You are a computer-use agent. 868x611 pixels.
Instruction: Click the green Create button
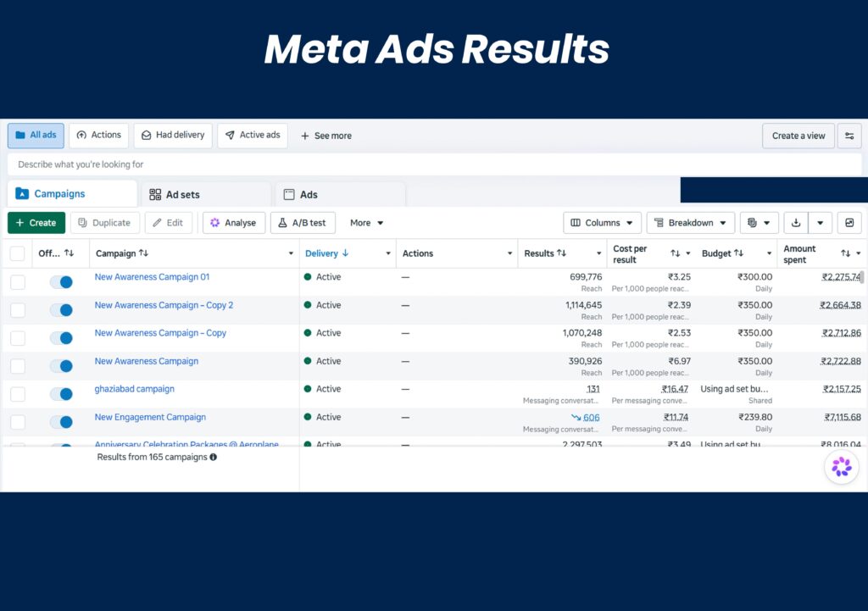36,223
